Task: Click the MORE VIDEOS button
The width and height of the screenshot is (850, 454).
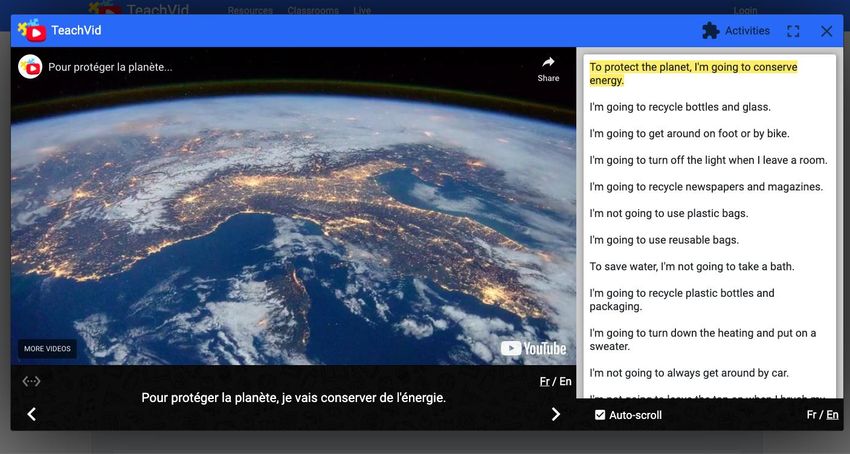Action: pyautogui.click(x=47, y=349)
